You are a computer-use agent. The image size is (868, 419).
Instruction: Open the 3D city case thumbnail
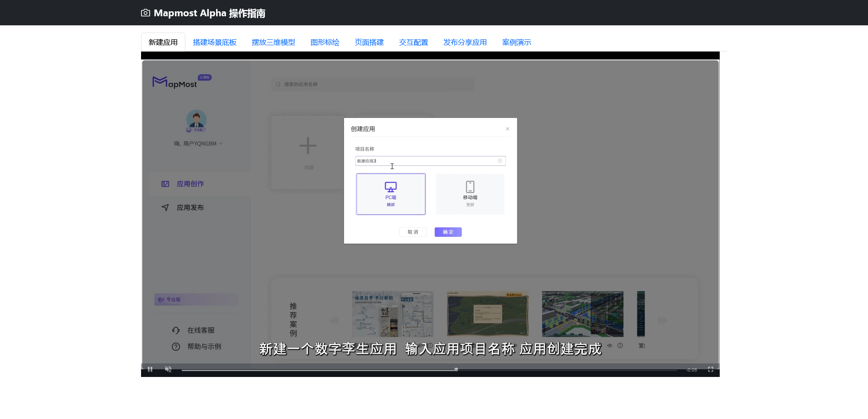pos(582,314)
